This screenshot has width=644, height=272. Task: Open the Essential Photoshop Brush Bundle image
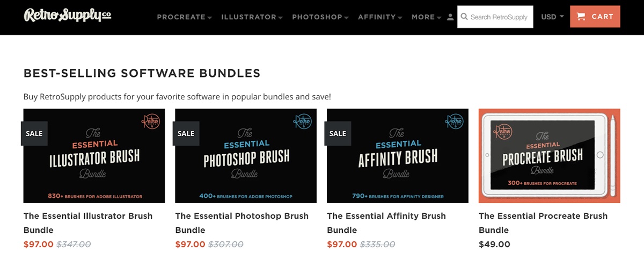[246, 156]
